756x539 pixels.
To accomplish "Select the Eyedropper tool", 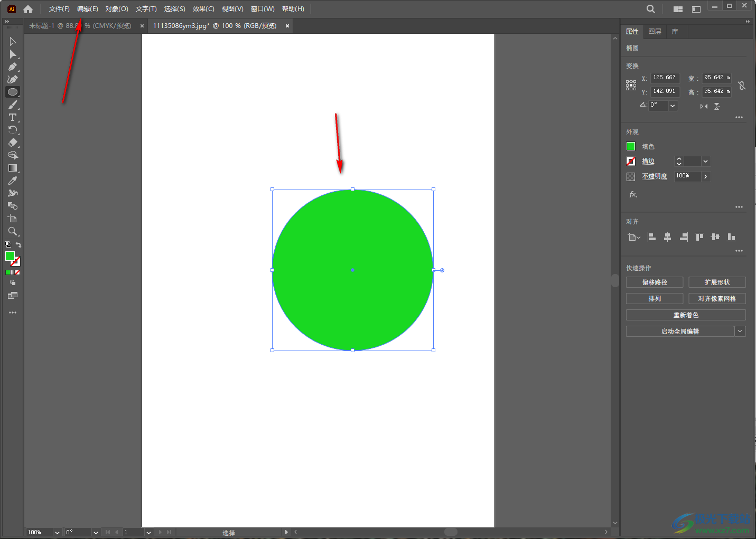I will [13, 181].
